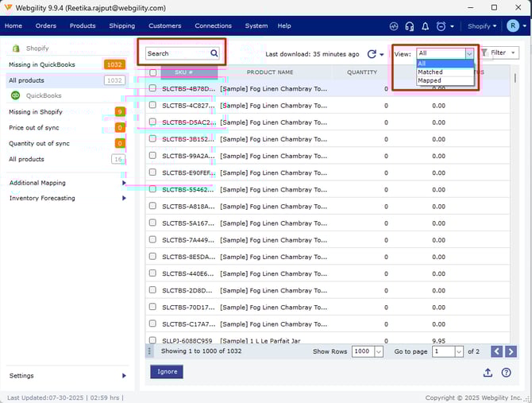Open the Connections menu

click(213, 26)
